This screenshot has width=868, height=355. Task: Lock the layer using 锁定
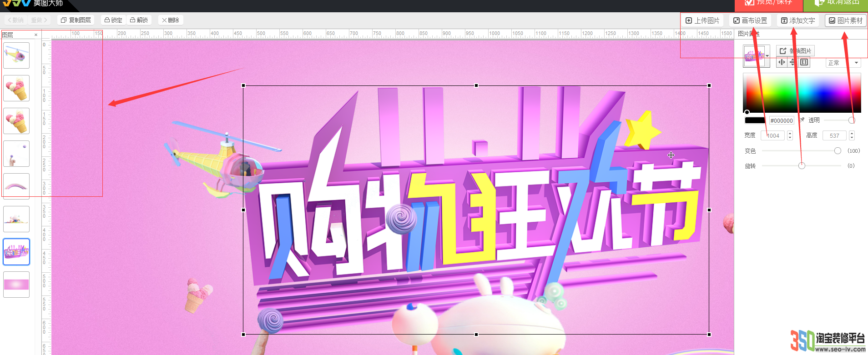tap(113, 20)
